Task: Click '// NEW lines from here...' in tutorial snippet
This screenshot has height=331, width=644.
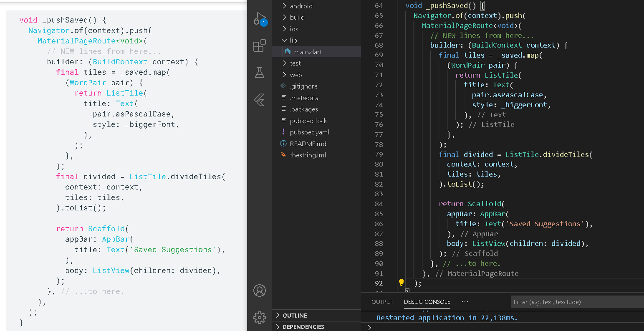Action: tap(104, 51)
